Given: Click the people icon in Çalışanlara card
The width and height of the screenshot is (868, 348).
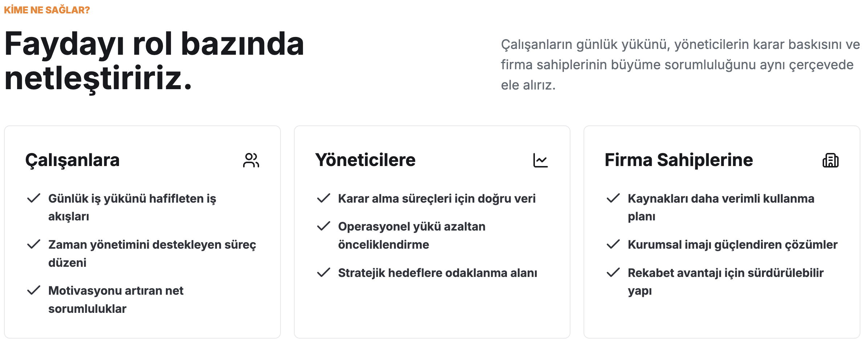Looking at the screenshot, I should tap(251, 160).
